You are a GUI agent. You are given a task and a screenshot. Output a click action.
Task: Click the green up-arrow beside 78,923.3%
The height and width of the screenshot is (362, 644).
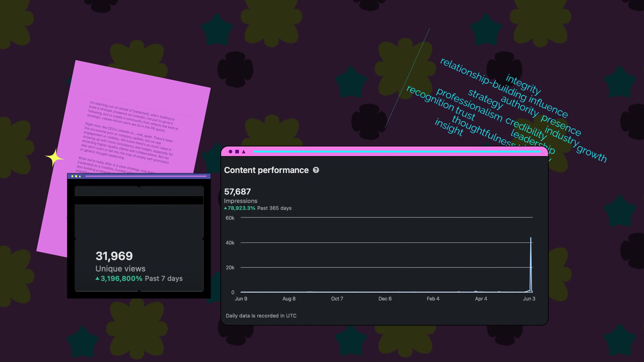click(x=225, y=208)
